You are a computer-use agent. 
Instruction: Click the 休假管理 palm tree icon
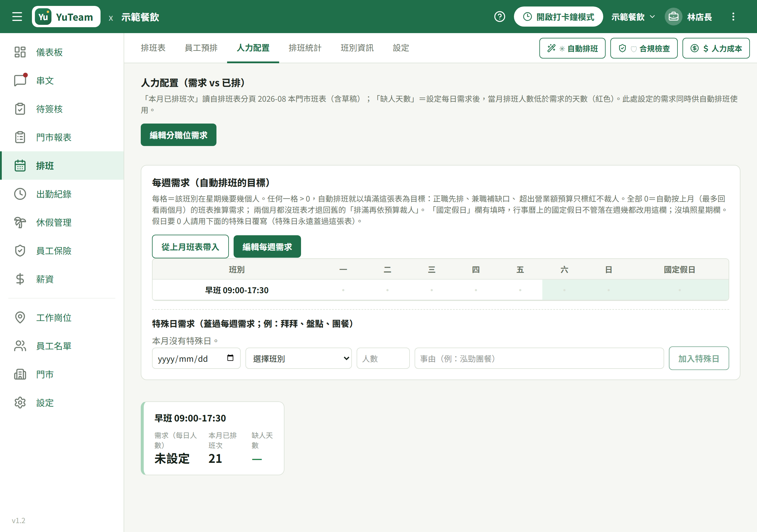(x=20, y=222)
